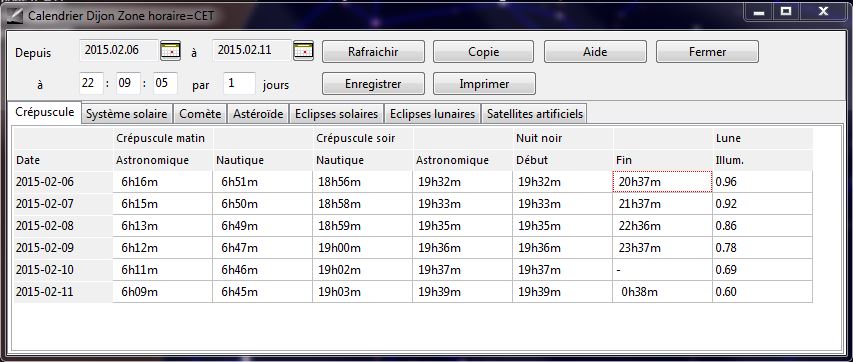Select the Eclipses lunaires tab
The image size is (853, 362).
coord(432,114)
